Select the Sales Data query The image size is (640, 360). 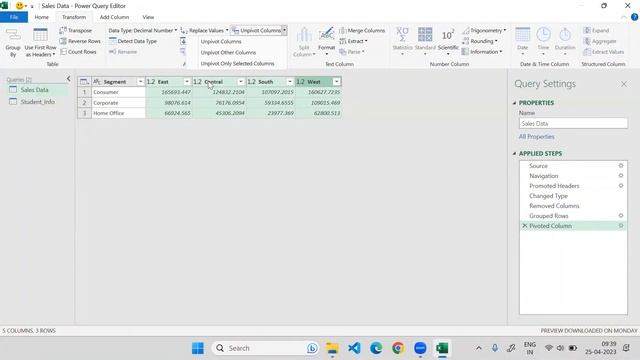pos(34,90)
